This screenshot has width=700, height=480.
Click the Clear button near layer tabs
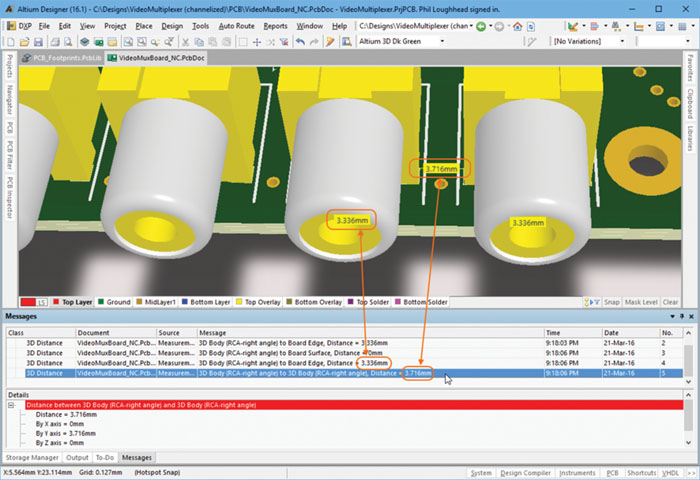pyautogui.click(x=671, y=302)
